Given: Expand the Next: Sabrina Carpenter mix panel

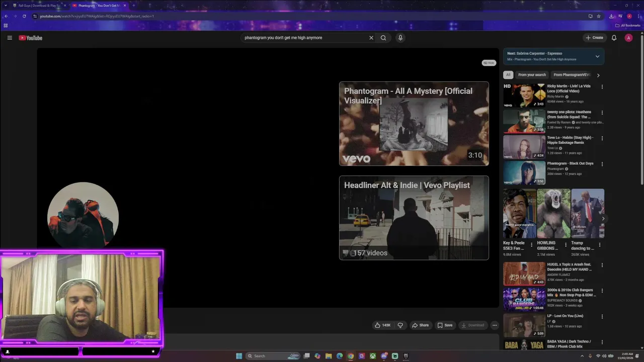Looking at the screenshot, I should 597,56.
